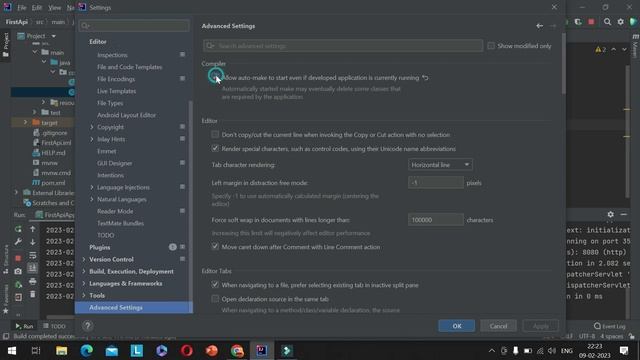Open File Encodings settings page

coord(116,79)
